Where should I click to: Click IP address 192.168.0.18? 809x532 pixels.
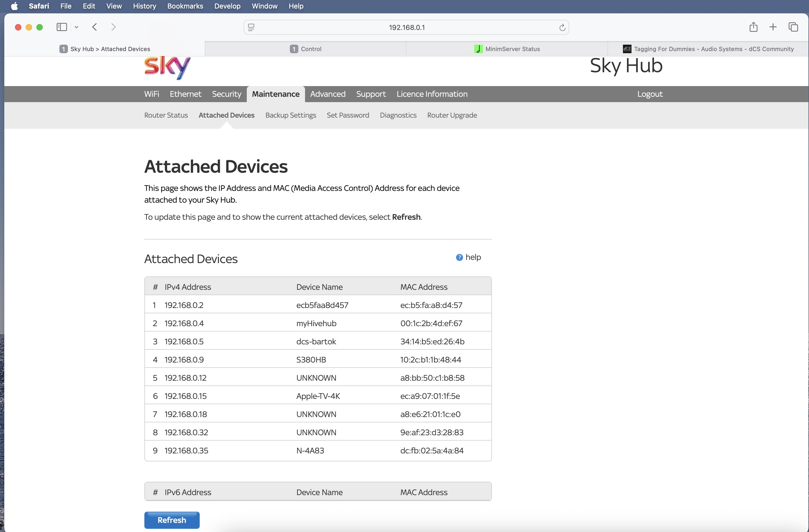pyautogui.click(x=186, y=414)
